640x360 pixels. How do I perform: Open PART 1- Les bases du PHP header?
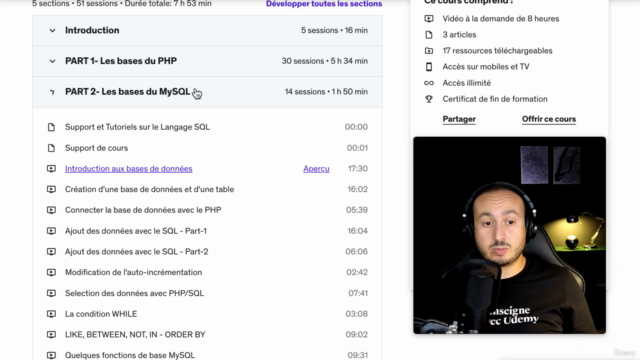[x=207, y=61]
